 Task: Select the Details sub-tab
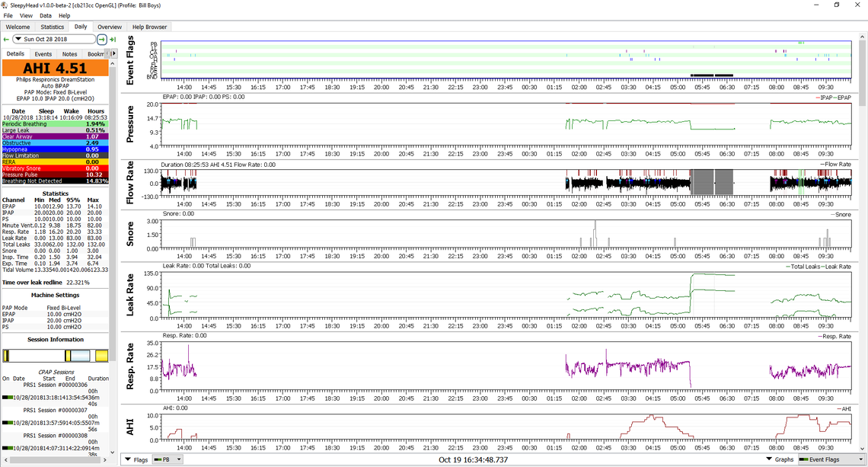pyautogui.click(x=15, y=54)
